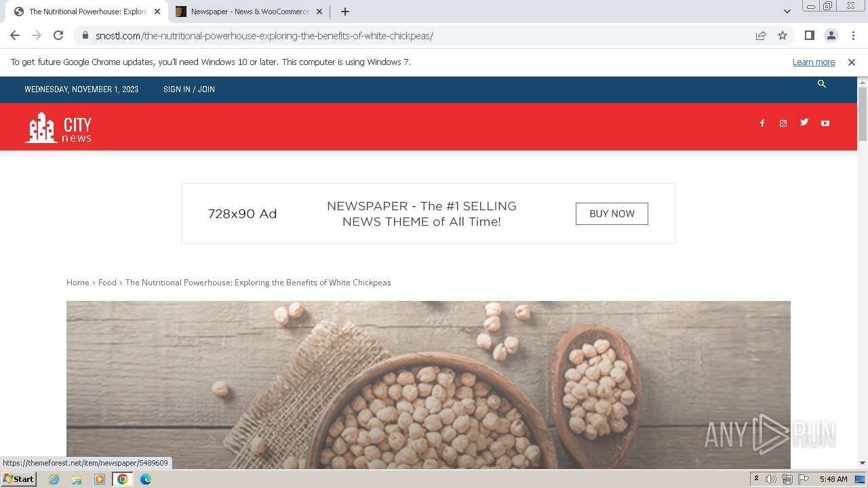This screenshot has width=868, height=488.
Task: Open the media player taskbar icon
Action: click(100, 479)
